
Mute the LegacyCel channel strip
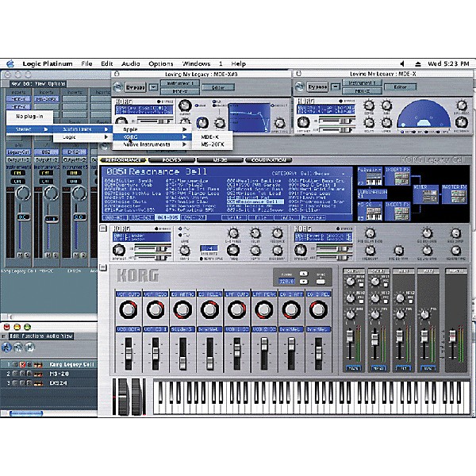point(21,255)
